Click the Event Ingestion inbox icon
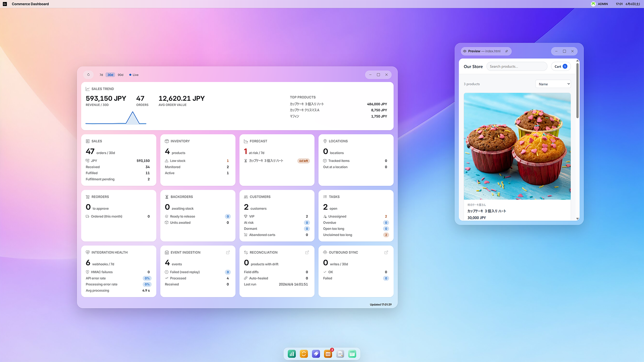The image size is (644, 362). (x=167, y=252)
